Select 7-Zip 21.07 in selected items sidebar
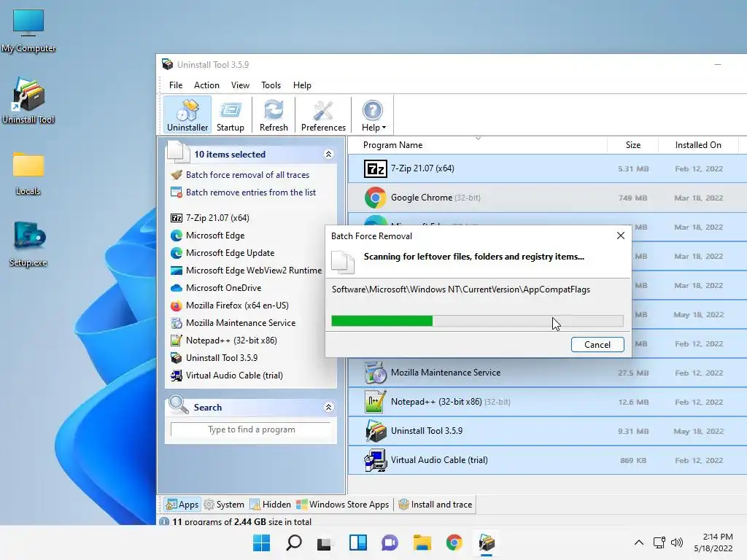This screenshot has height=560, width=747. [210, 217]
